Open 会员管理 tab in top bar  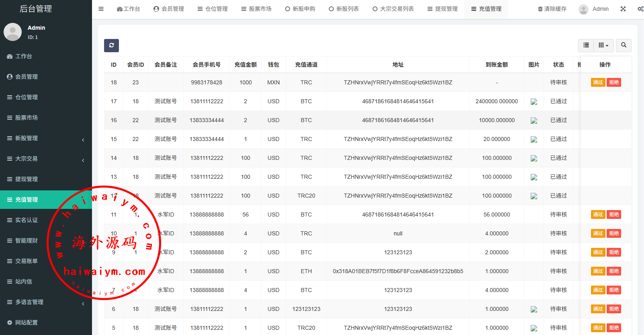pyautogui.click(x=169, y=9)
